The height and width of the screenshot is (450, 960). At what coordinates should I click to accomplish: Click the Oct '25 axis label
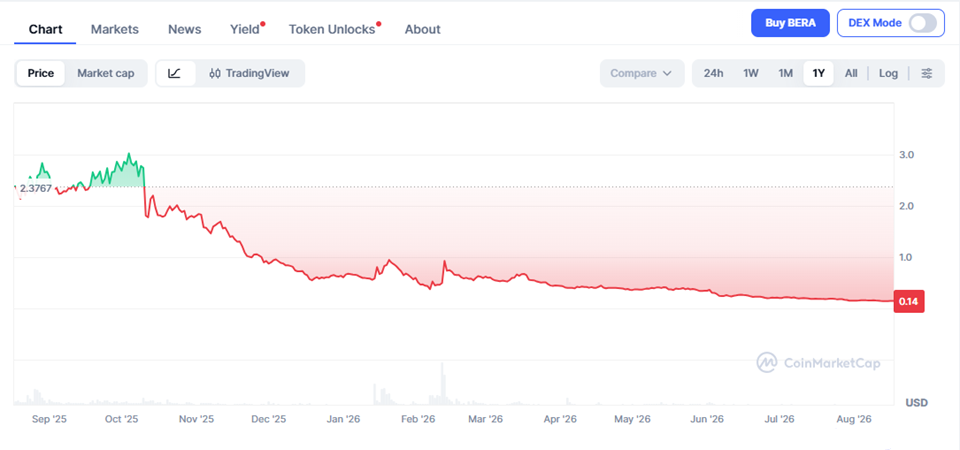[x=121, y=419]
